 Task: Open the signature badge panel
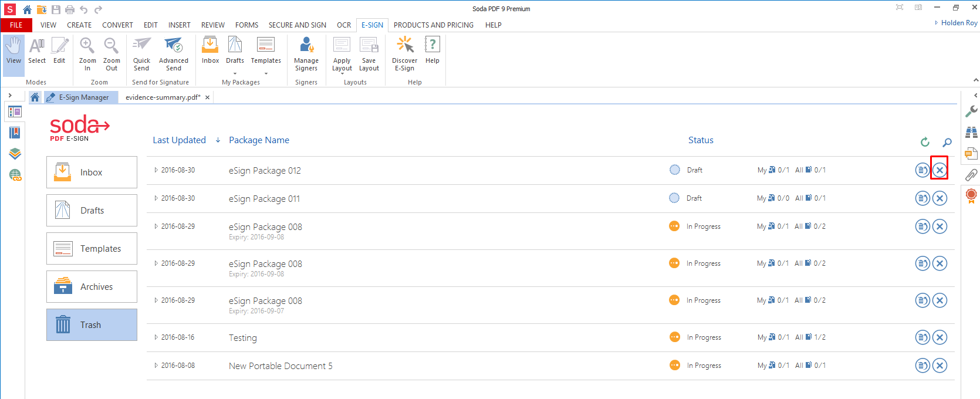[x=971, y=196]
